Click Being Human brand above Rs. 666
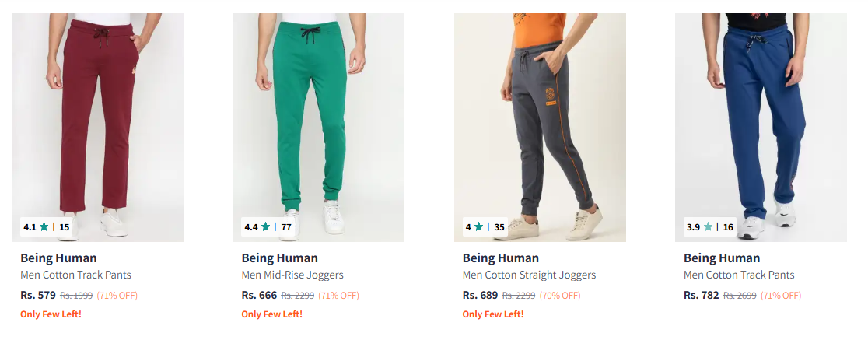The width and height of the screenshot is (868, 340). tap(279, 258)
